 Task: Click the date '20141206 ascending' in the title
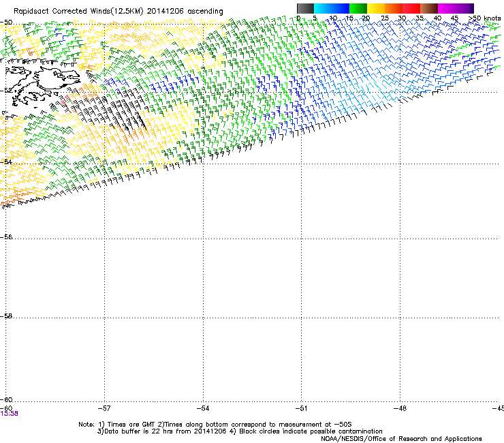click(x=185, y=12)
